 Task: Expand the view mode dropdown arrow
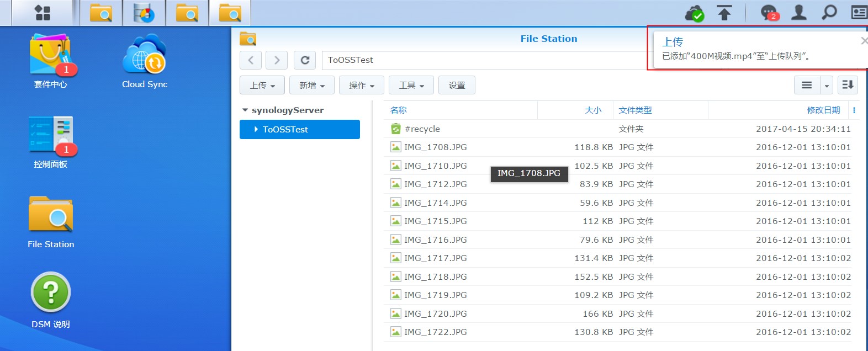coord(827,85)
